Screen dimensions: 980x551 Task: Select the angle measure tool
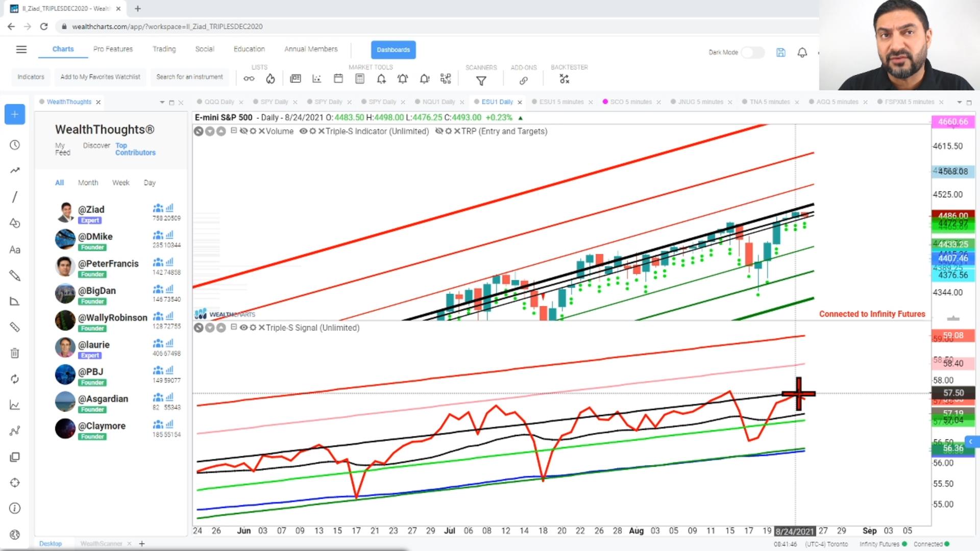click(15, 302)
